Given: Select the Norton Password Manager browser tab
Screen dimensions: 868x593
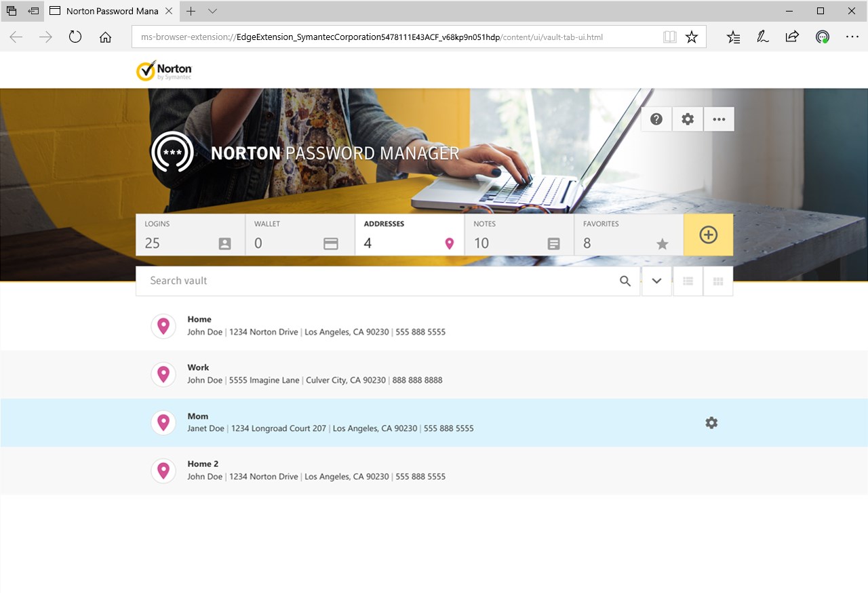Looking at the screenshot, I should coord(112,11).
